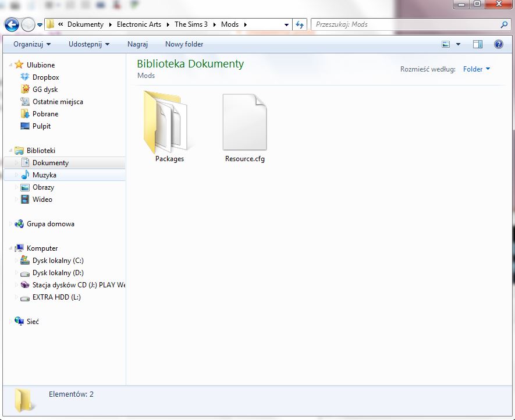Click Nowy folder button
This screenshot has height=420, width=515.
[184, 44]
